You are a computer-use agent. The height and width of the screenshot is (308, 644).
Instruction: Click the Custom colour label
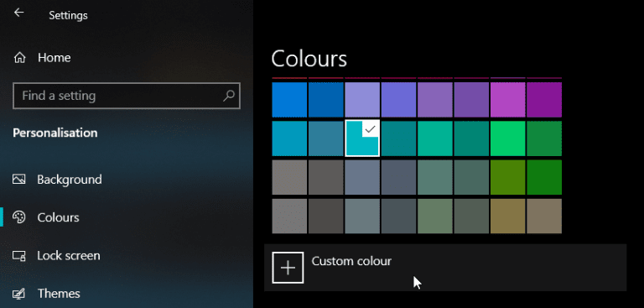pyautogui.click(x=351, y=261)
